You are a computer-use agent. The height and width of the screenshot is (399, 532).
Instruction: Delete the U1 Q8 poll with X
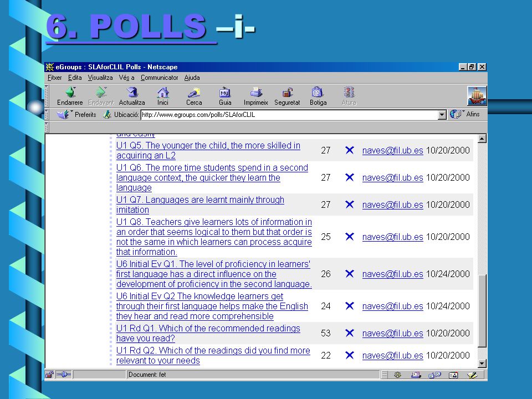[x=350, y=237]
